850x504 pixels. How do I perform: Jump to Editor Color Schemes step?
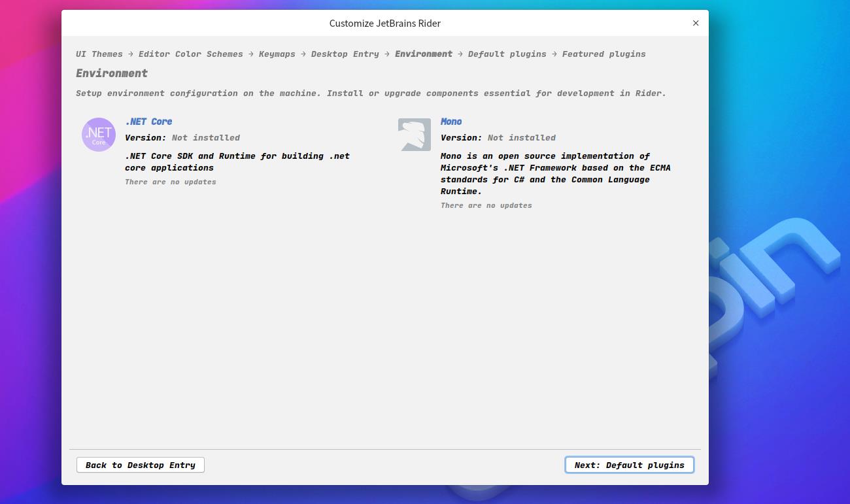coord(191,54)
